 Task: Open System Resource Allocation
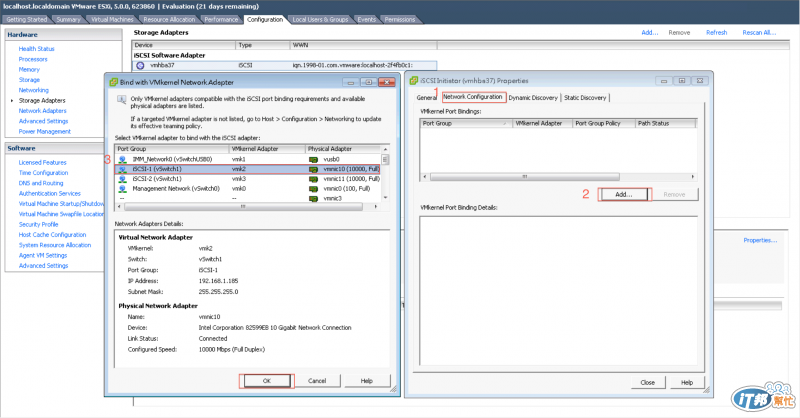click(x=55, y=245)
